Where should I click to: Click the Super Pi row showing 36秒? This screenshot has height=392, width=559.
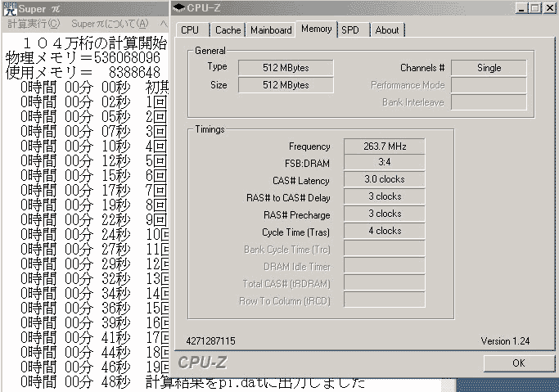pos(94,308)
